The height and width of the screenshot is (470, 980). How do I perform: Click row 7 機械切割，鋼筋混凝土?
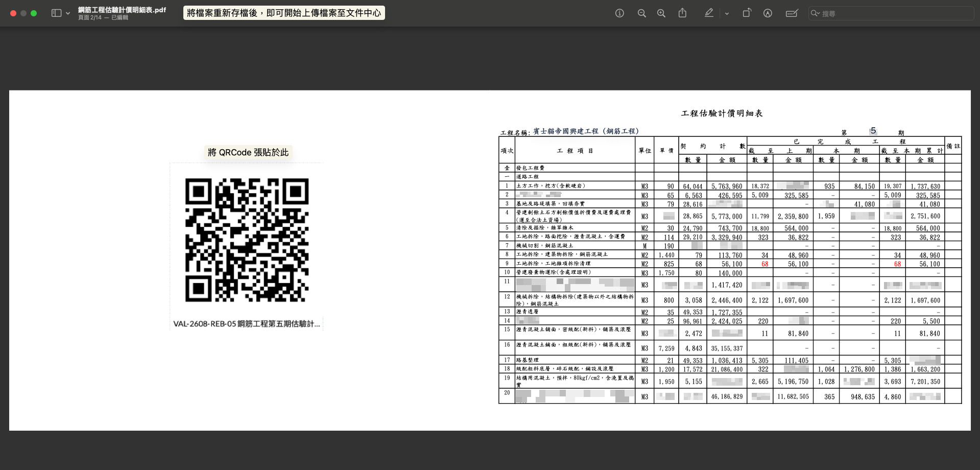(x=544, y=246)
